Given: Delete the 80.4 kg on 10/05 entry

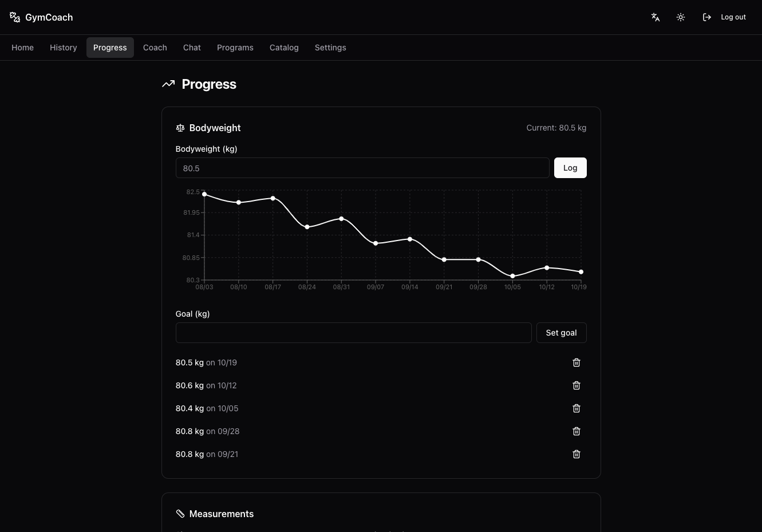Looking at the screenshot, I should pos(577,408).
